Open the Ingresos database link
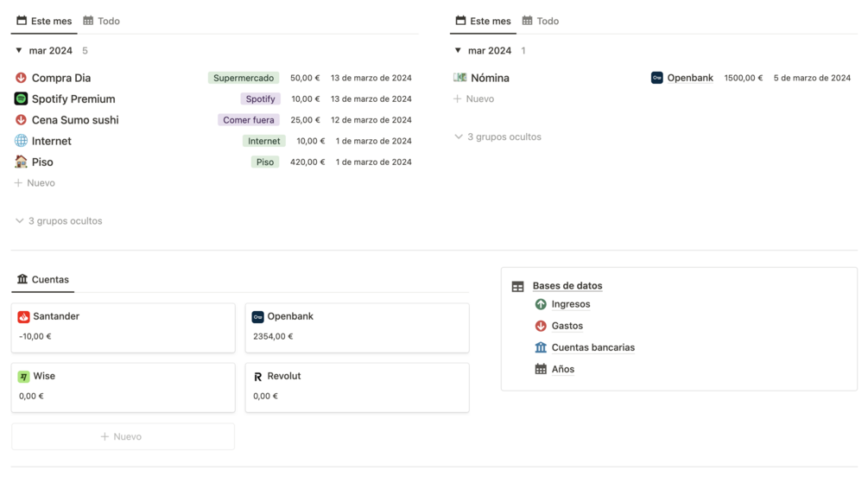Viewport: 868px width, 483px height. tap(570, 304)
